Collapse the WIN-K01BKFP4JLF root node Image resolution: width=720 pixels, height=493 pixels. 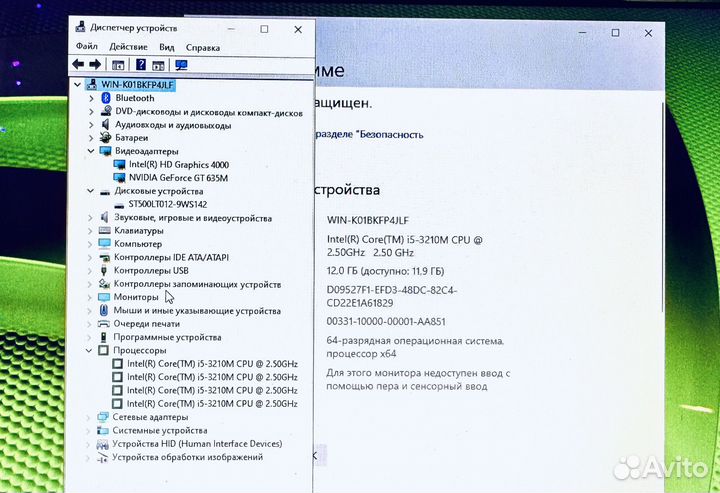(x=77, y=84)
